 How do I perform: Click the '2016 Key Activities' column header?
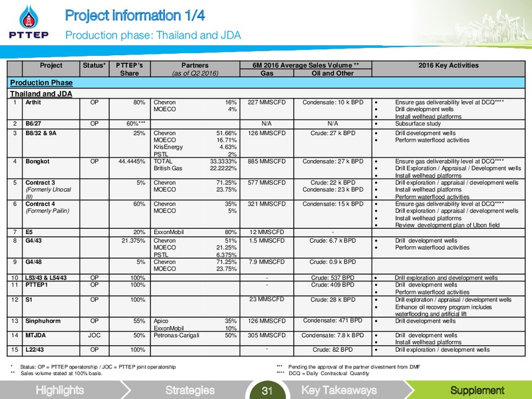coord(448,65)
